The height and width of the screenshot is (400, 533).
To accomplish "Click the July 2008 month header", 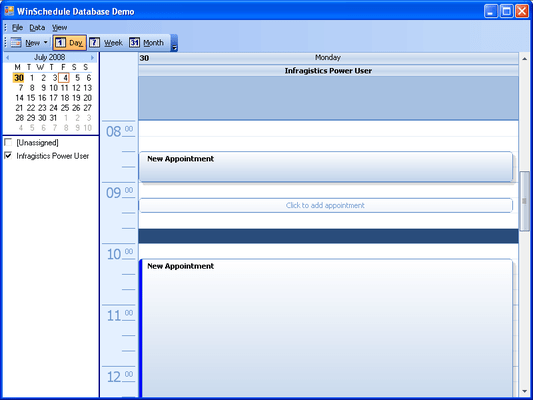I will pos(50,57).
